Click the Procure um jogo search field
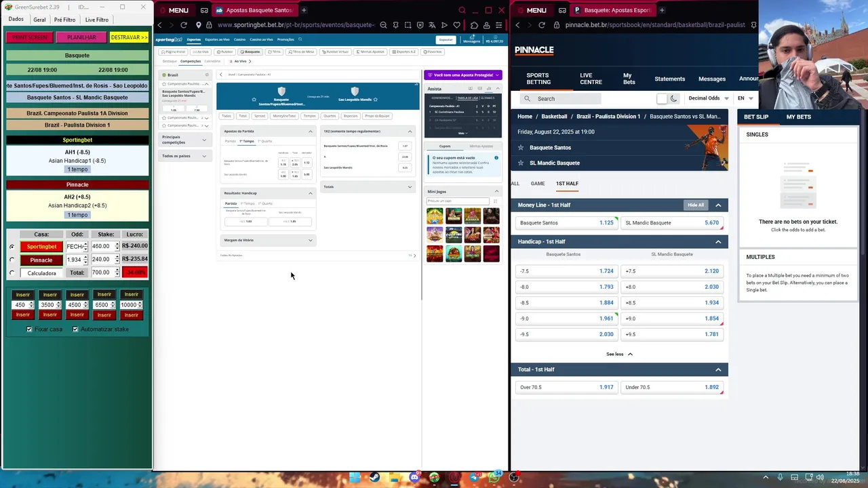The image size is (868, 488). [x=458, y=201]
